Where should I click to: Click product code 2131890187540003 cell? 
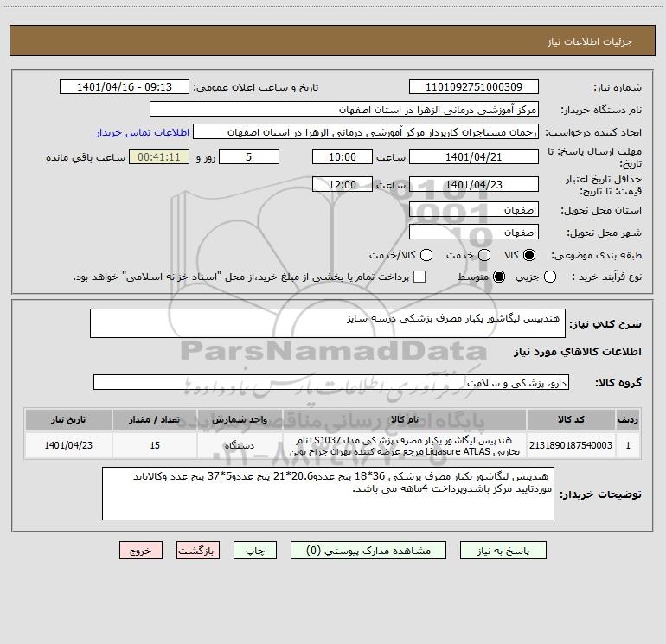[571, 445]
